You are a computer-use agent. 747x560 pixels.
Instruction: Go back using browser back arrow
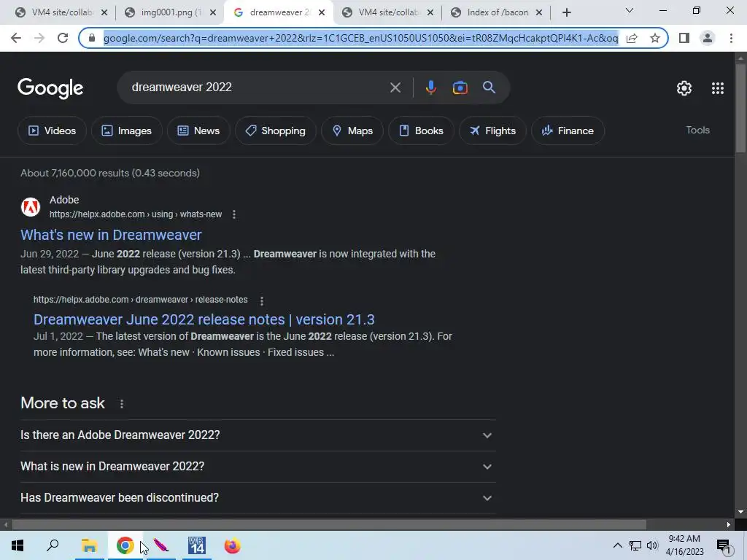(16, 38)
